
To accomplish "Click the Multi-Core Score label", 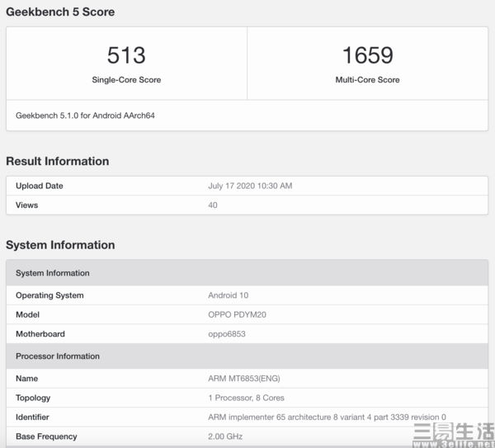I will coord(367,80).
